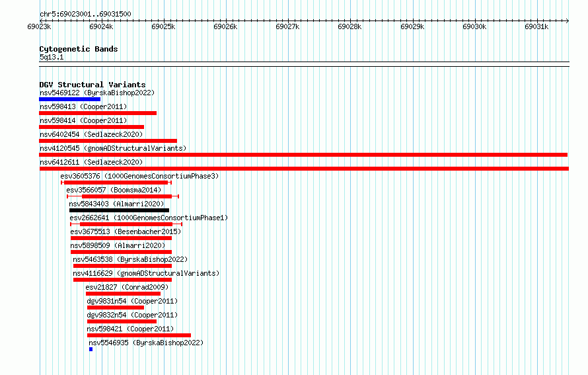Click the nsv4116629 red variant bar
The image size is (588, 375).
coord(123,280)
